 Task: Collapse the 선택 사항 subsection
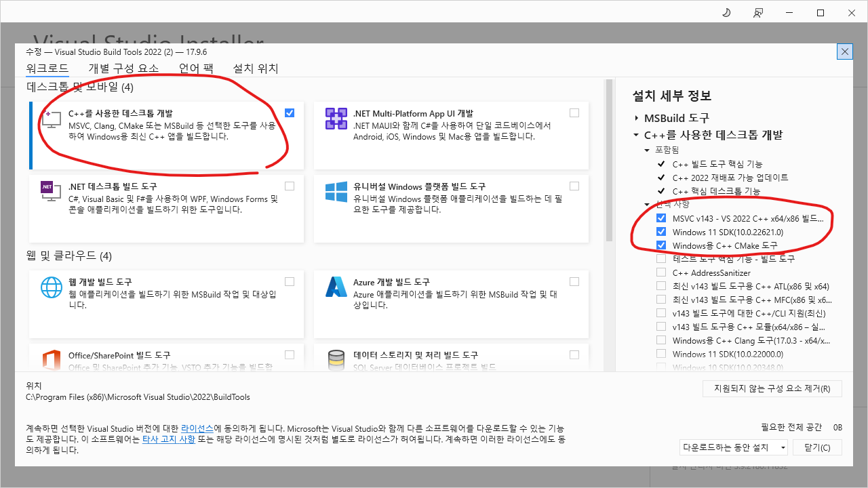pyautogui.click(x=648, y=204)
